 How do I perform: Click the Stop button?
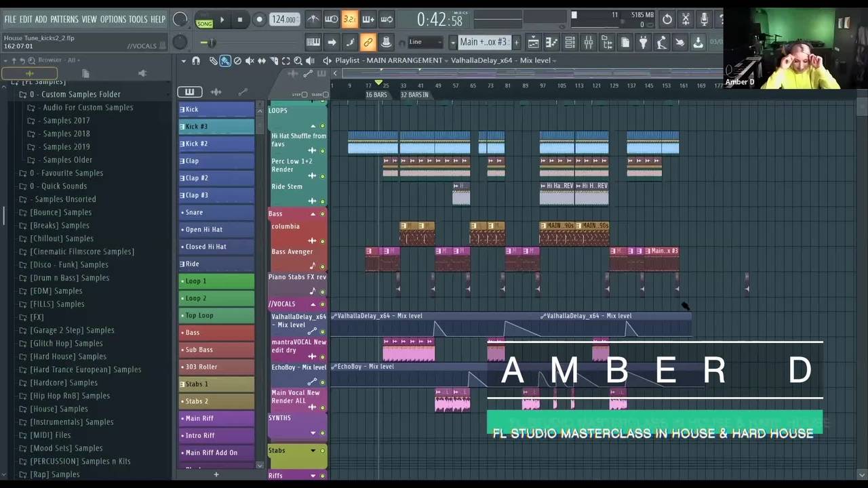239,20
